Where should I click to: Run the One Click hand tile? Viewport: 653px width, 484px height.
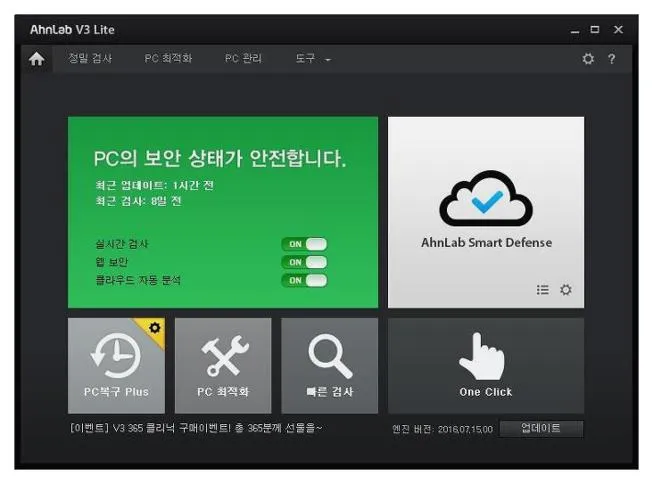486,366
